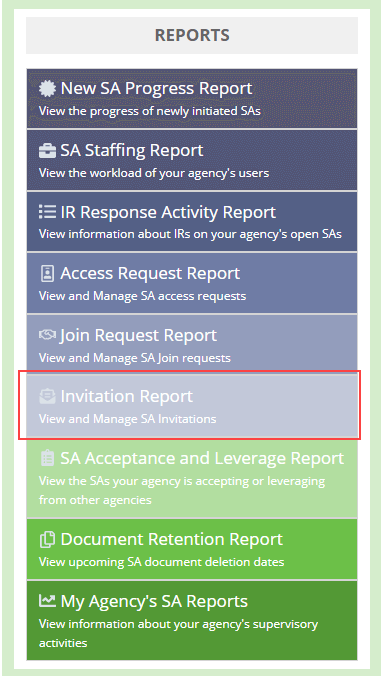381x676 pixels.
Task: Click 'View and Manage SA Join requests'
Action: 135,358
